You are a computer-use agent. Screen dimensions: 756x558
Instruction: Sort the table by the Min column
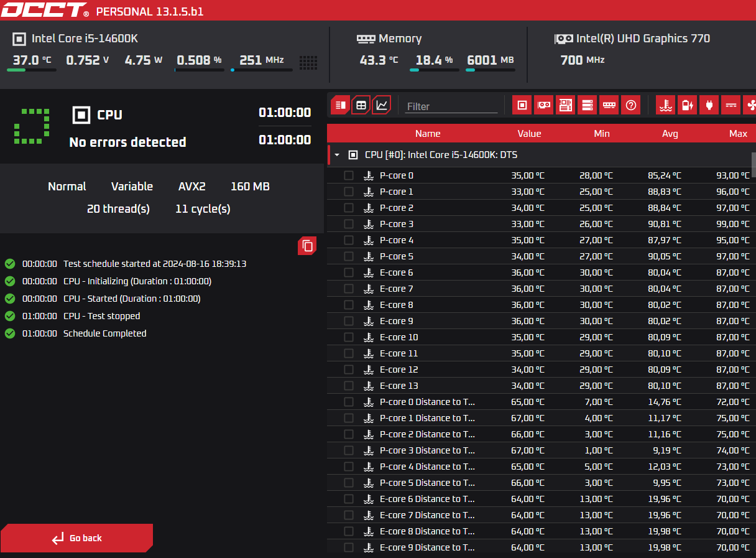point(601,134)
